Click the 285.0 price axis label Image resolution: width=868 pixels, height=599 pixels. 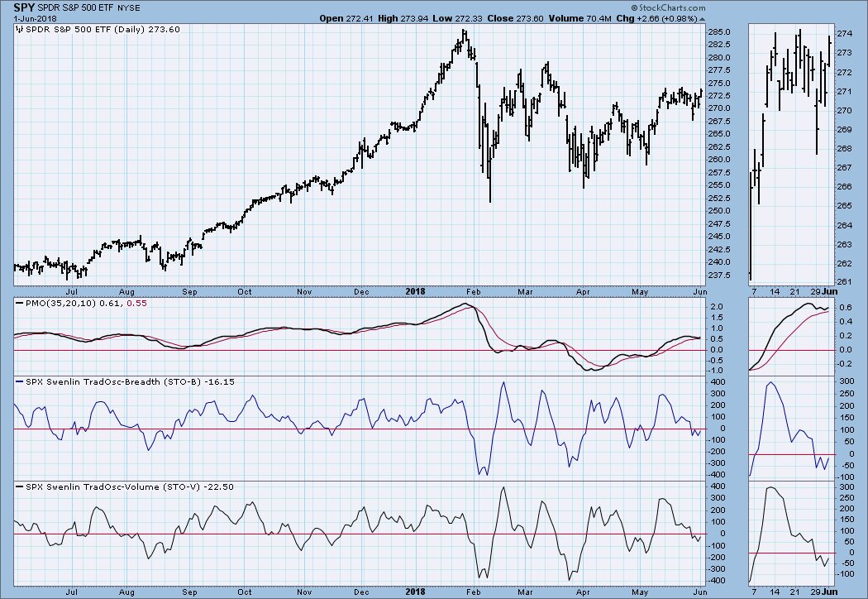[x=718, y=32]
